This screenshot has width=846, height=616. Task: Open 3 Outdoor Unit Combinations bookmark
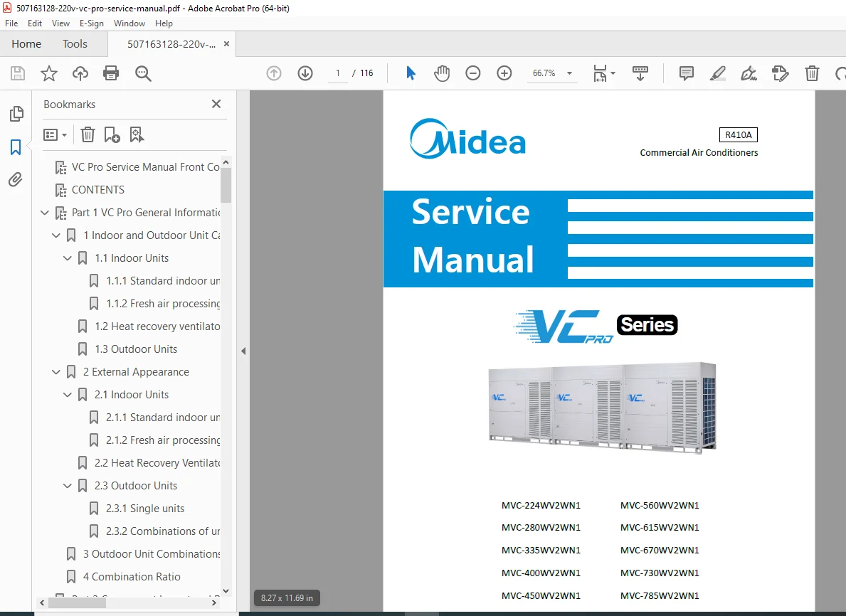[x=152, y=554]
